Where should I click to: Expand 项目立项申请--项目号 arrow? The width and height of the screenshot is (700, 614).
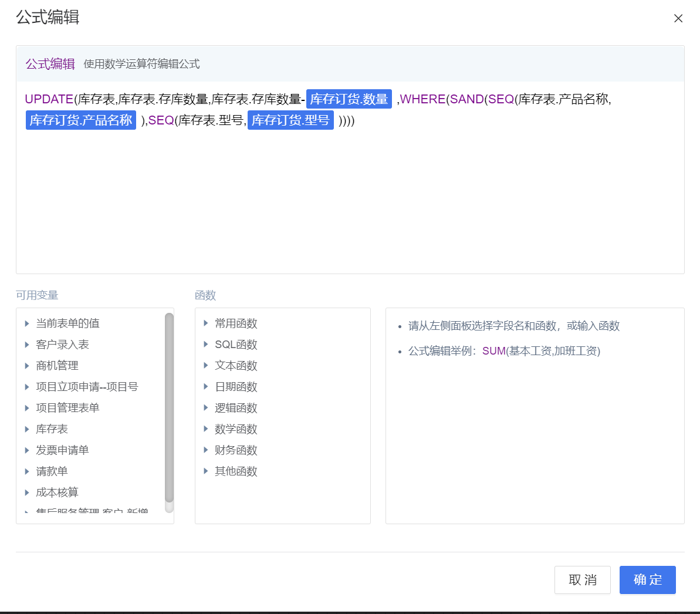pos(27,387)
